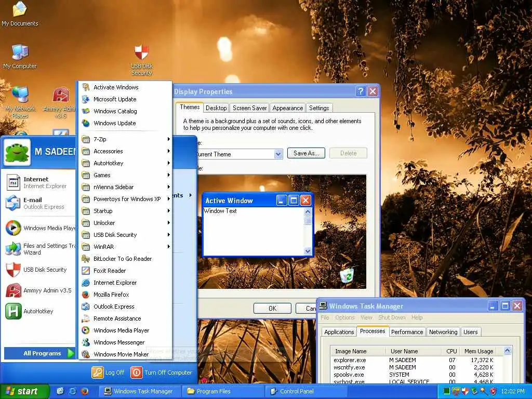Switch to Control Panel taskbar button
532x399 pixels.
307,391
